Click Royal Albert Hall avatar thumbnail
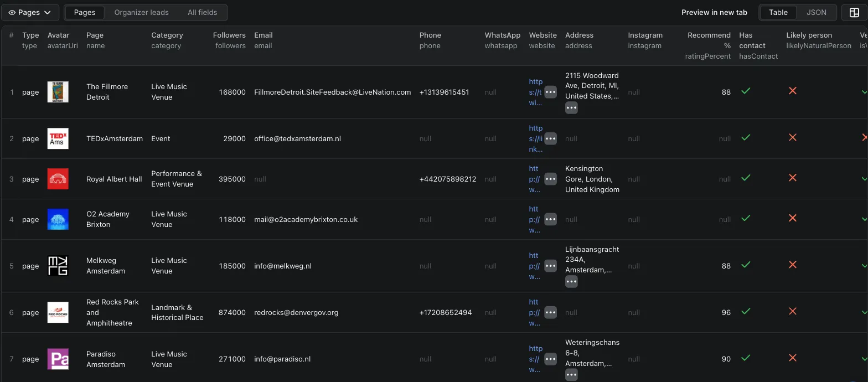 coord(58,179)
